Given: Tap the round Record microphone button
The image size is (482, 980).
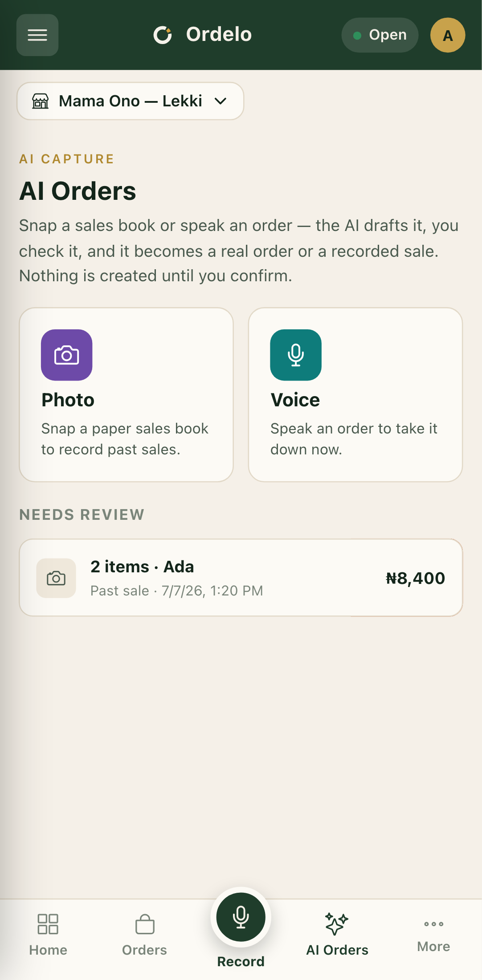Looking at the screenshot, I should [x=241, y=917].
